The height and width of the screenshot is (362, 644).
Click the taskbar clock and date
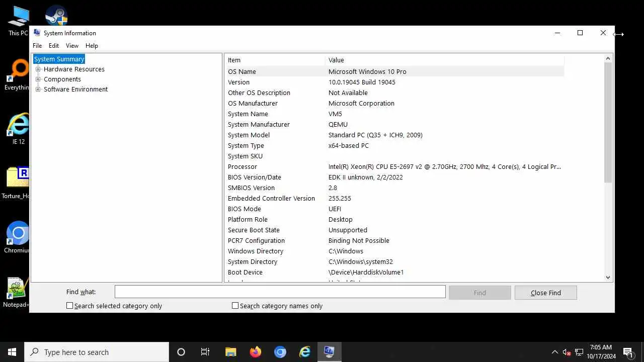[601, 352]
